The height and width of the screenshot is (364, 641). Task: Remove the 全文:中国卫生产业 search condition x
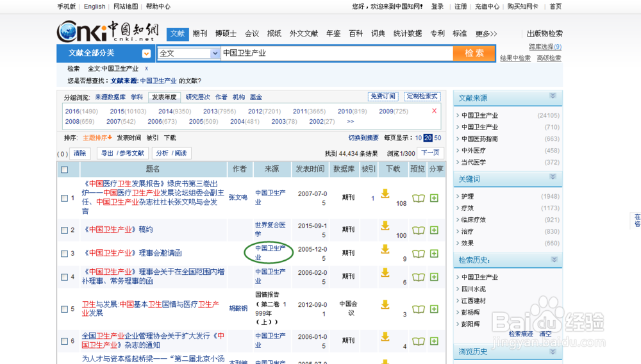pos(146,69)
